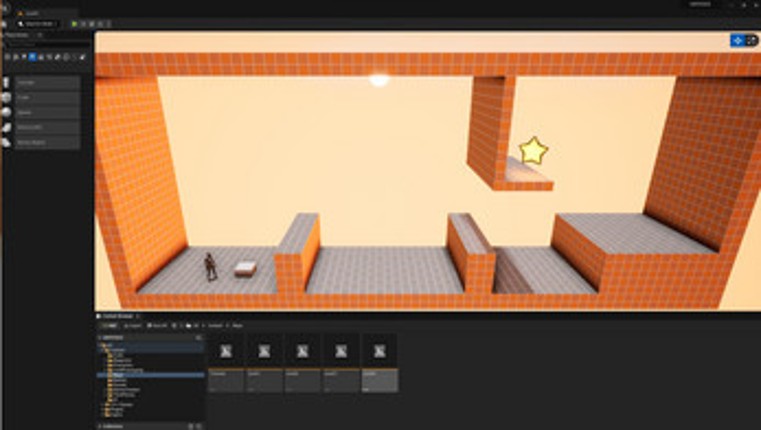This screenshot has width=761, height=430.
Task: Select the Lights category in Place Actors
Action: tap(24, 57)
